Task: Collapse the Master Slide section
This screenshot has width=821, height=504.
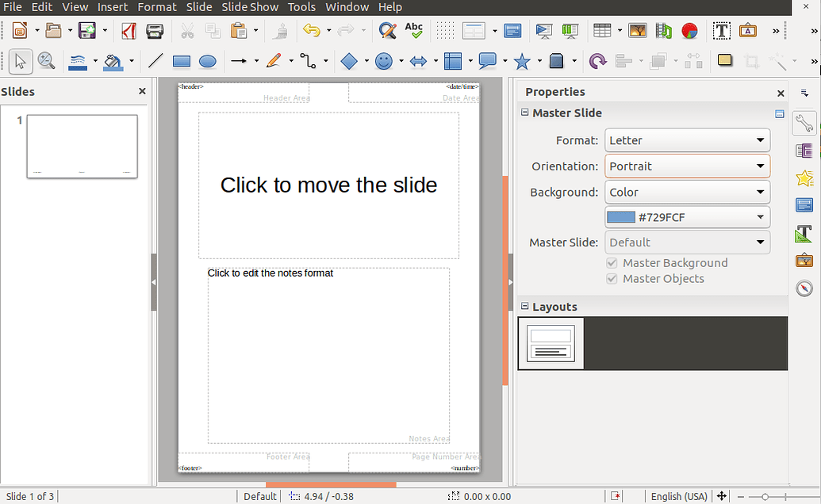Action: coord(524,113)
